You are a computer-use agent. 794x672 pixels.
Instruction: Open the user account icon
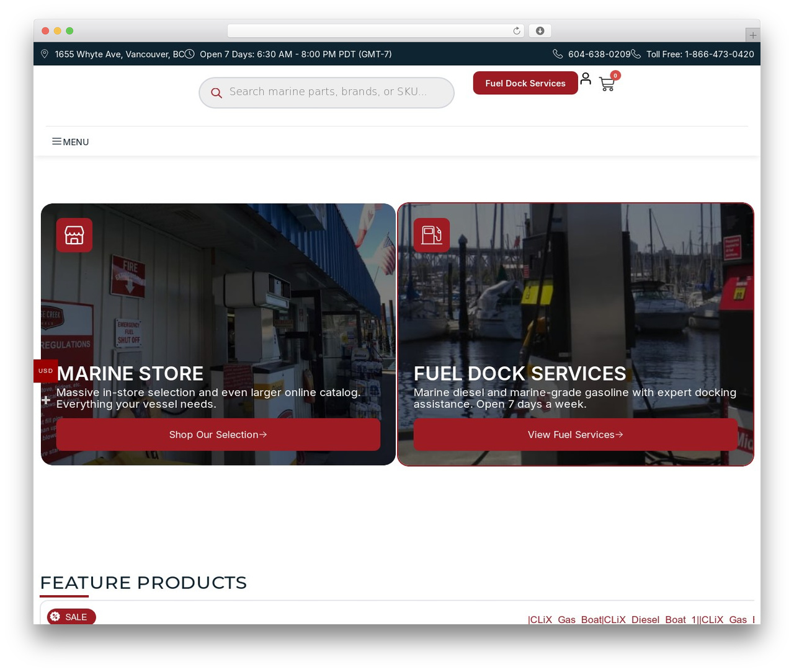(x=586, y=79)
